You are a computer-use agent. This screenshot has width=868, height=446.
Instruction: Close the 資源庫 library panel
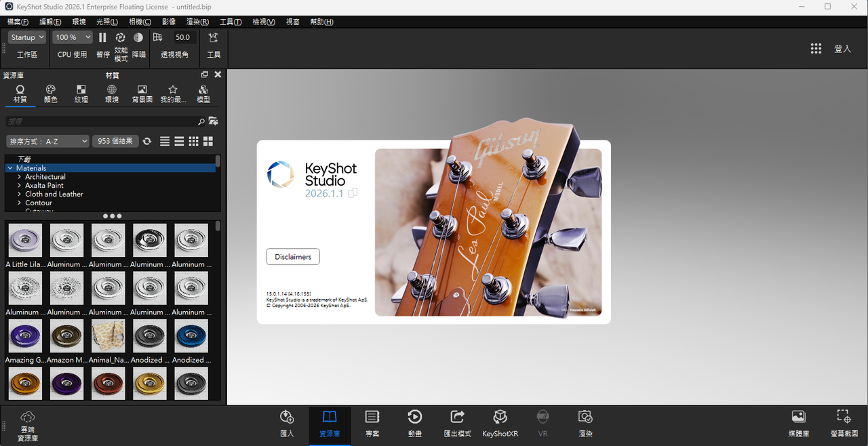click(218, 75)
